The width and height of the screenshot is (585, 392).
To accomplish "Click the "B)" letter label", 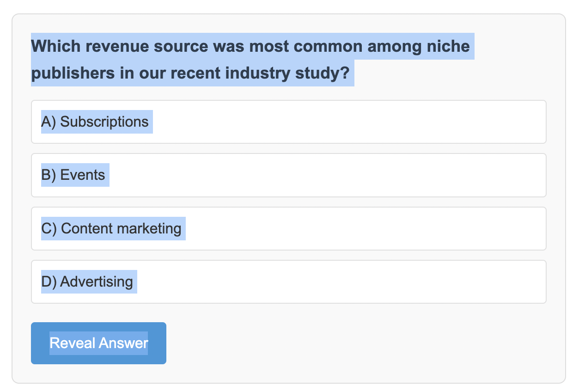I will pos(48,175).
